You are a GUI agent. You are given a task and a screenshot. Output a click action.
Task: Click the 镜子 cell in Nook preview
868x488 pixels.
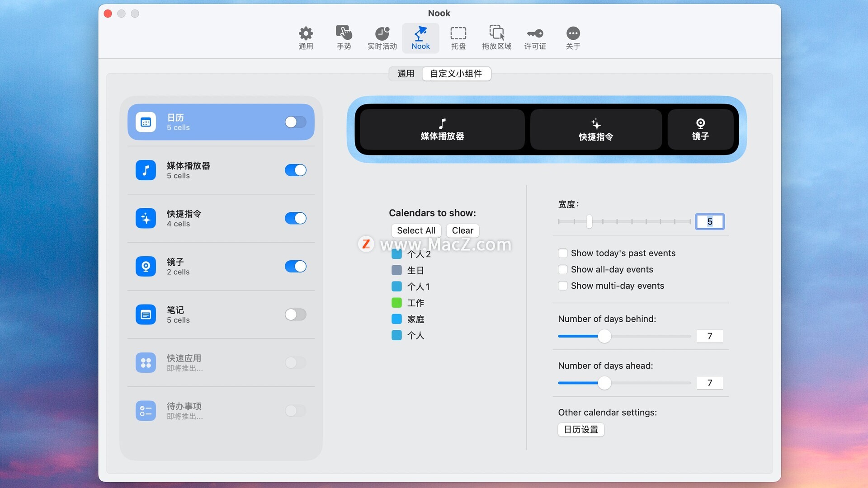700,129
